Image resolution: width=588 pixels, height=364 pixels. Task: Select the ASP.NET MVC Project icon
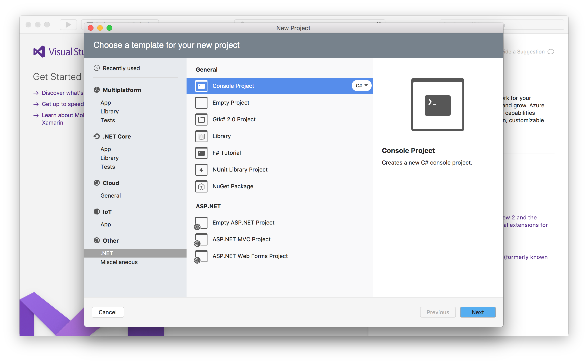click(201, 239)
